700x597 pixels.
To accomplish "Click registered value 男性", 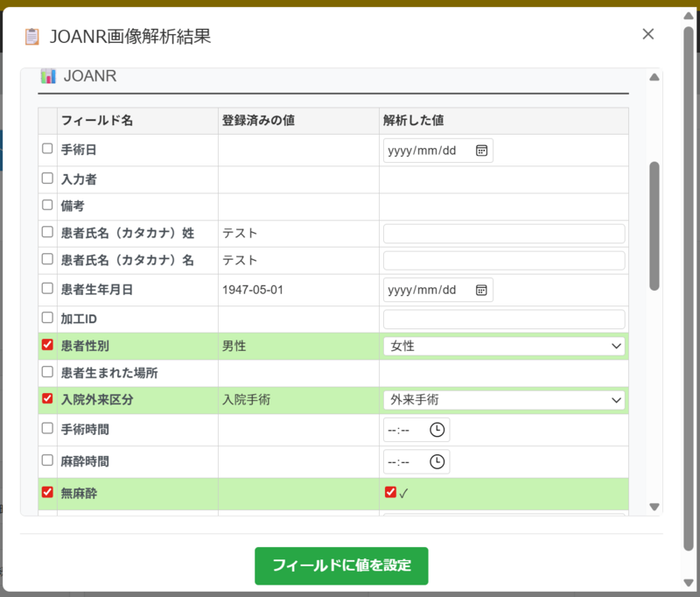I will [234, 346].
